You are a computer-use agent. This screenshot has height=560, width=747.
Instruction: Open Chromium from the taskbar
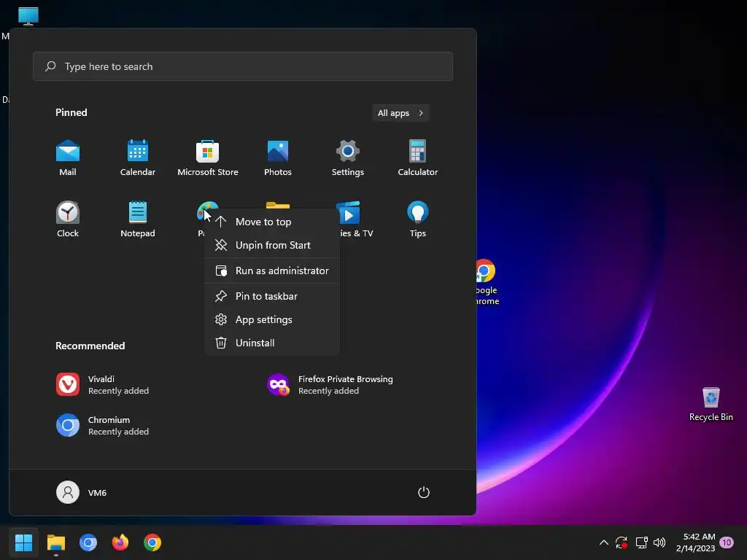click(88, 542)
